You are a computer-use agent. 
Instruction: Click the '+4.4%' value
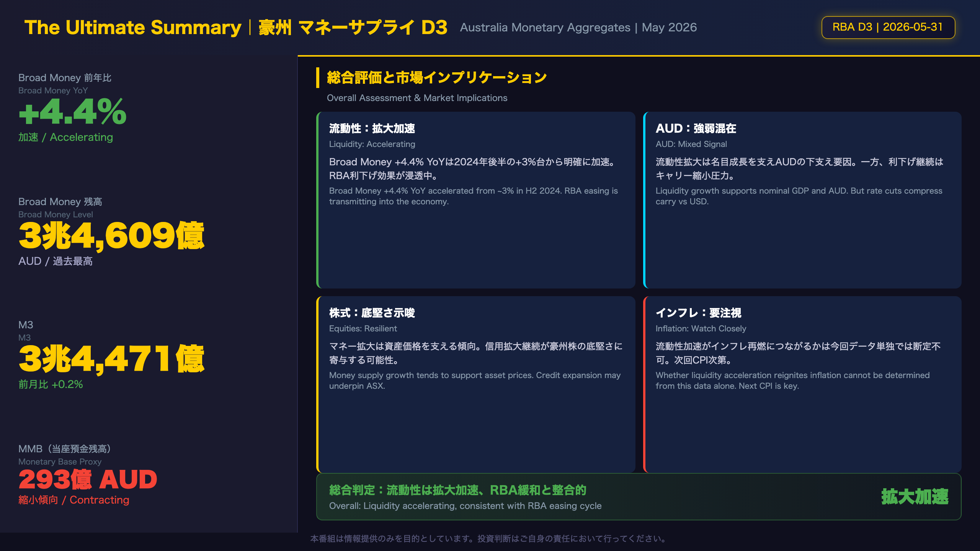coord(72,112)
